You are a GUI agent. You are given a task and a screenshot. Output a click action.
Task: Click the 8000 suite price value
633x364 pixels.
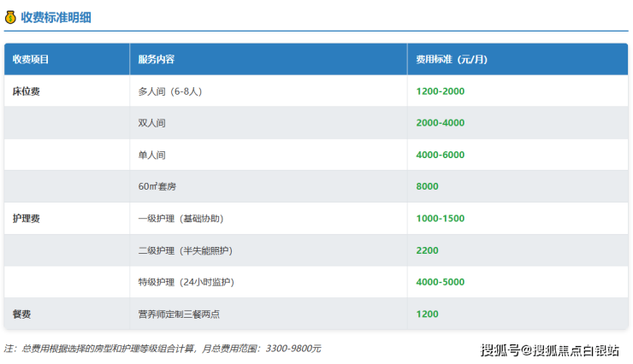[x=427, y=186]
